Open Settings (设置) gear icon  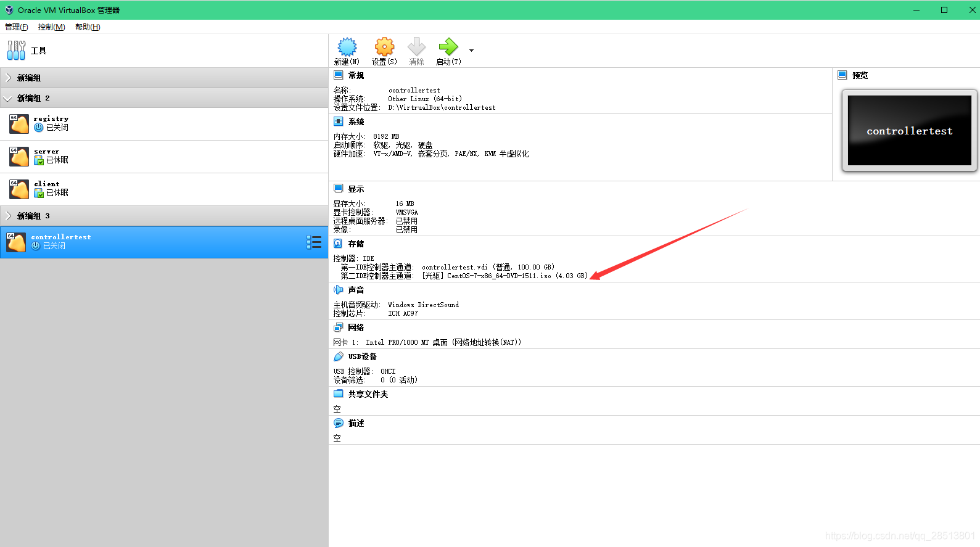coord(384,47)
